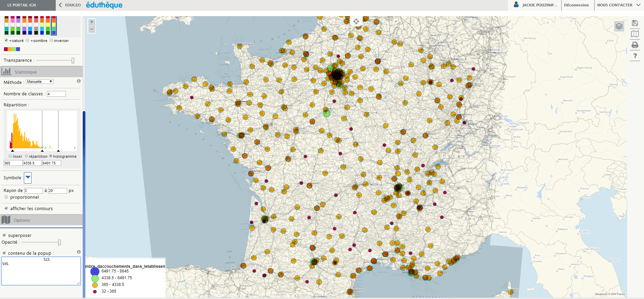Toggle the contenu de la popup checkbox
Viewport: 644px width, 299px height.
(4, 253)
